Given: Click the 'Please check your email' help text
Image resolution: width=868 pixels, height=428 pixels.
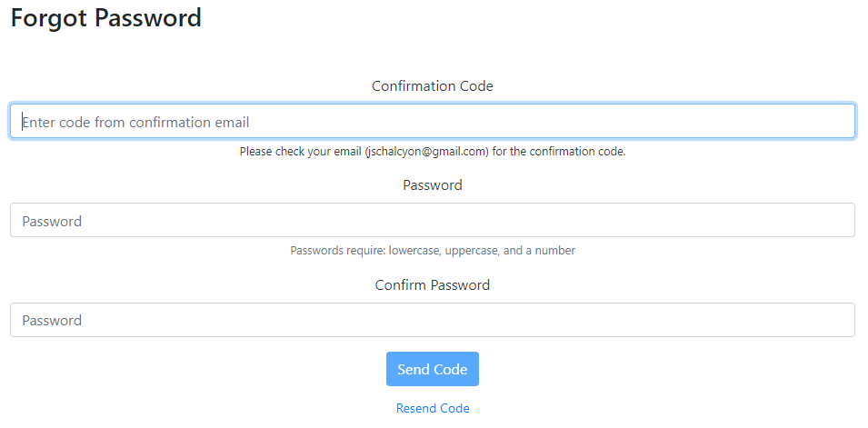Looking at the screenshot, I should click(x=300, y=152).
